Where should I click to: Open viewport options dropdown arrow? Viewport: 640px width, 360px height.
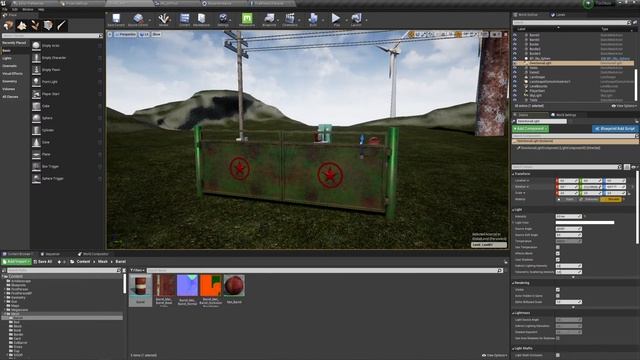(110, 35)
